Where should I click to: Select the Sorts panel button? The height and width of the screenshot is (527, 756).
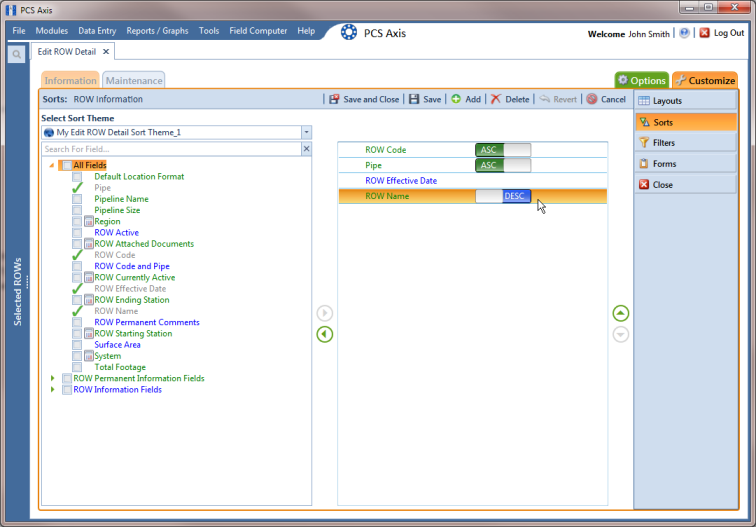[x=686, y=122]
